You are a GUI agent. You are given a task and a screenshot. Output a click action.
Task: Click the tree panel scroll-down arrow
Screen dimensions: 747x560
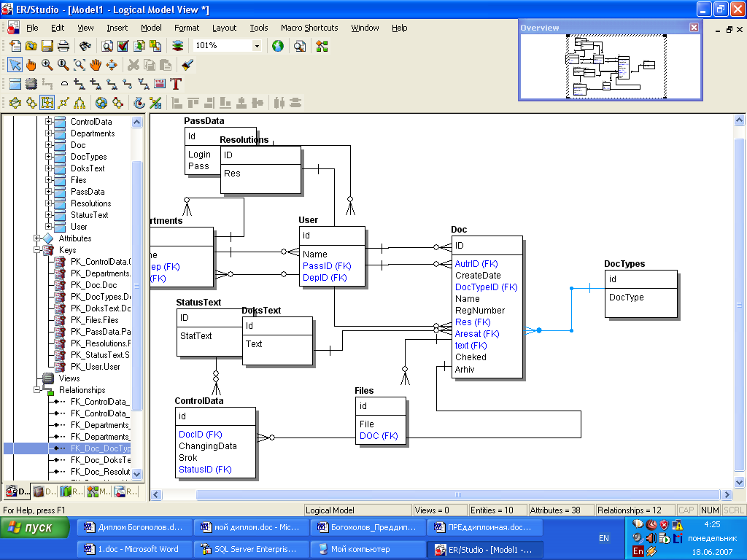136,474
